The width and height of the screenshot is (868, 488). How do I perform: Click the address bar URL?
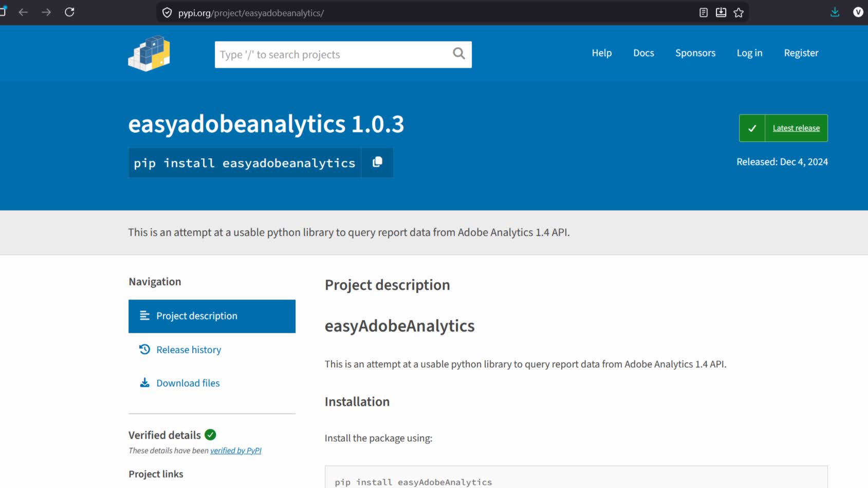(251, 13)
